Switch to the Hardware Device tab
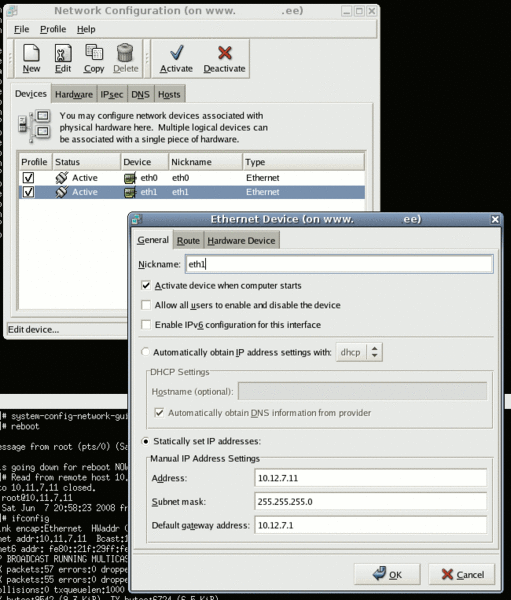The image size is (511, 600). [x=241, y=241]
